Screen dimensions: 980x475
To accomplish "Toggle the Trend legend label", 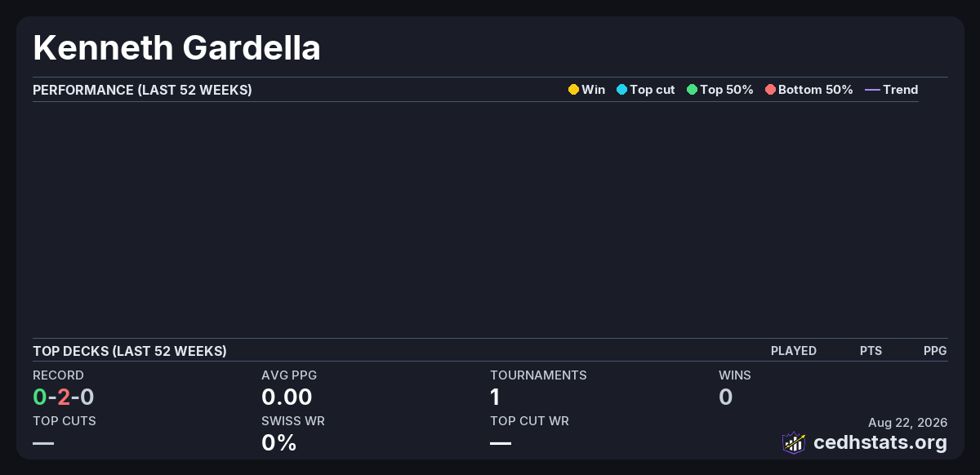I will point(901,90).
